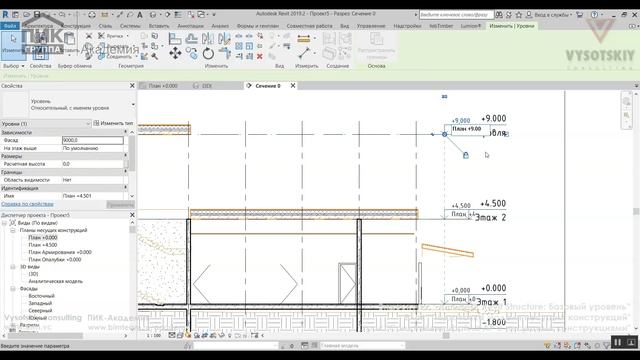Open the Сталь ribbon tab
Image resolution: width=640 pixels, height=360 pixels.
point(105,26)
